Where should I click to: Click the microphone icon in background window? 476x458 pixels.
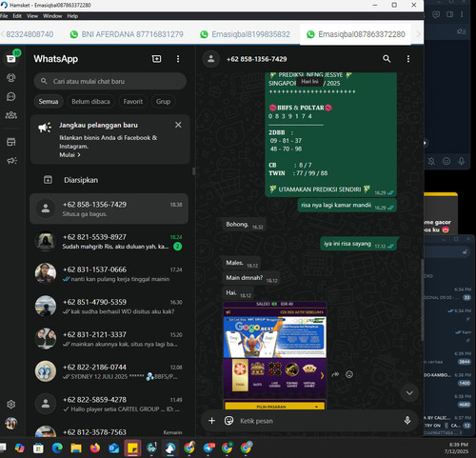click(x=462, y=161)
